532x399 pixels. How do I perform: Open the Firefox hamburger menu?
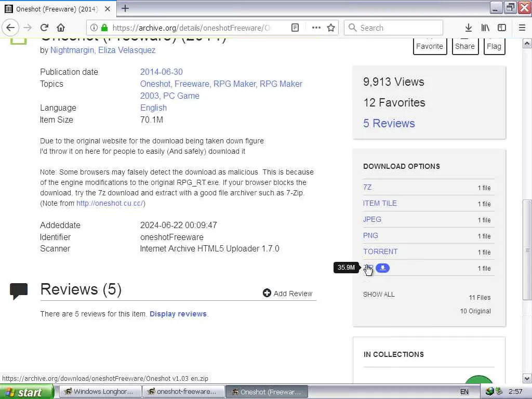pos(522,28)
